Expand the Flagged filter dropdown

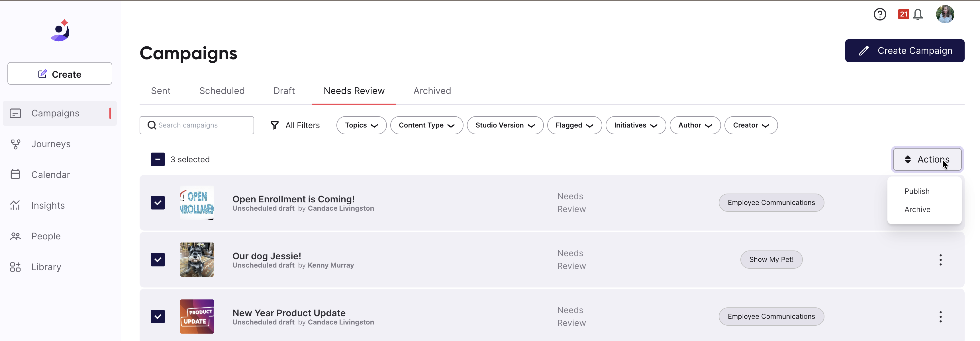click(574, 125)
